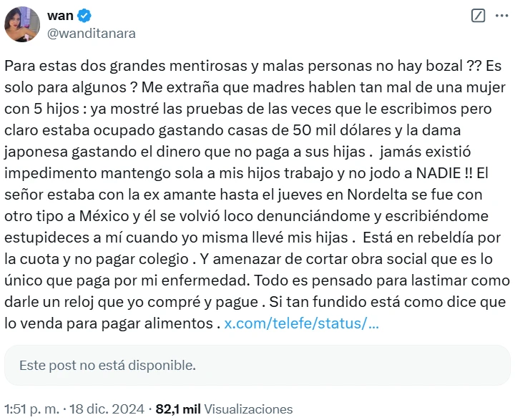515x420 pixels.
Task: Click the date 18 dic. 2024
Action: click(107, 409)
